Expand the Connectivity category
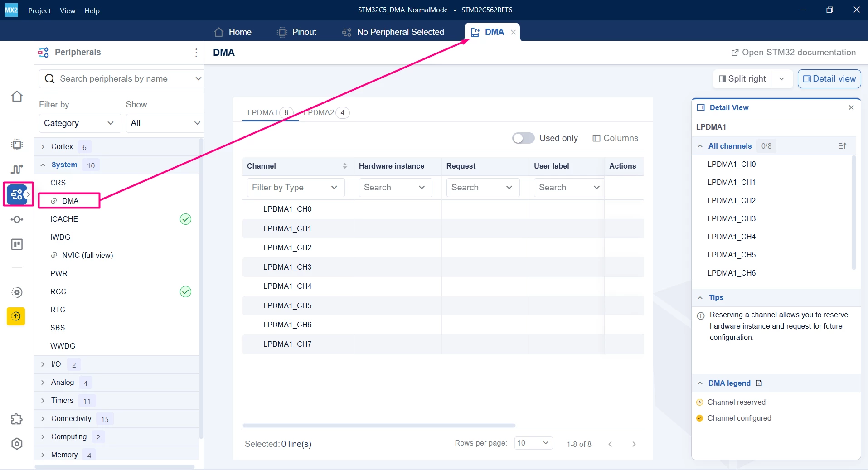Screen dimensions: 868x470 coord(43,419)
